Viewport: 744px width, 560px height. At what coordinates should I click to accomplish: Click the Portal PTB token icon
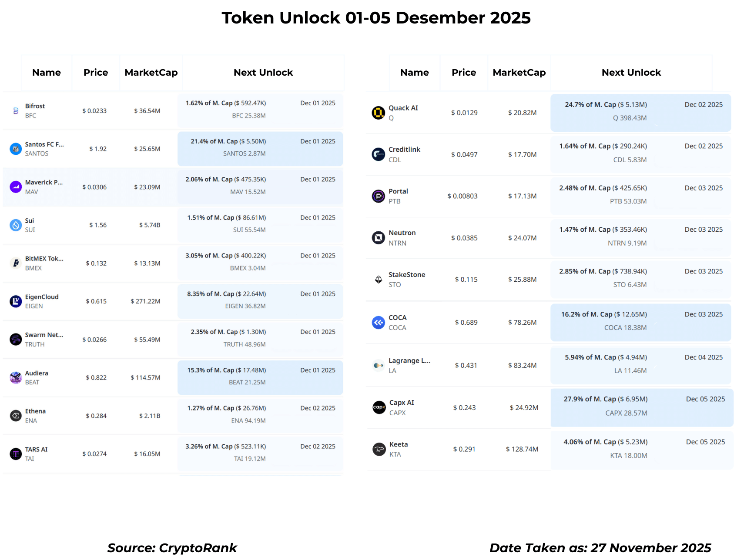click(379, 196)
